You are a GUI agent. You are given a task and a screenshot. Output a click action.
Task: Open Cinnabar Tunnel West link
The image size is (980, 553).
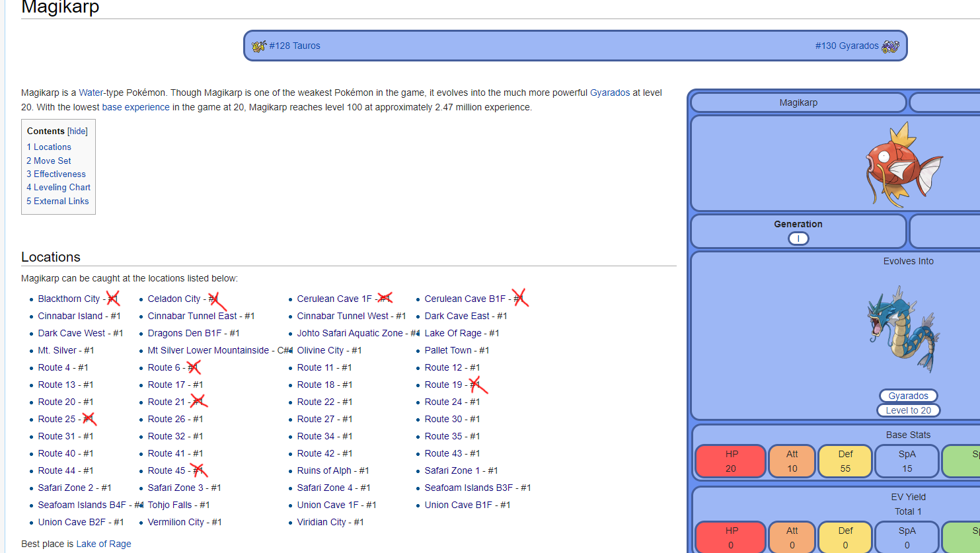point(343,316)
